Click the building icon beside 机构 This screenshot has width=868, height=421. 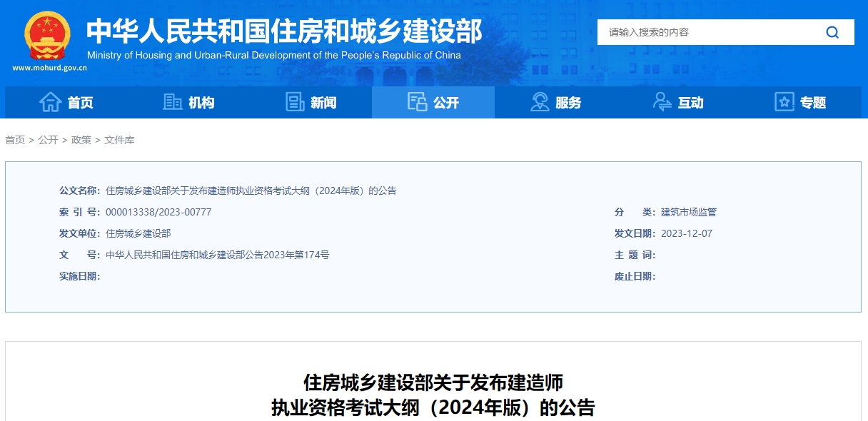tap(171, 102)
